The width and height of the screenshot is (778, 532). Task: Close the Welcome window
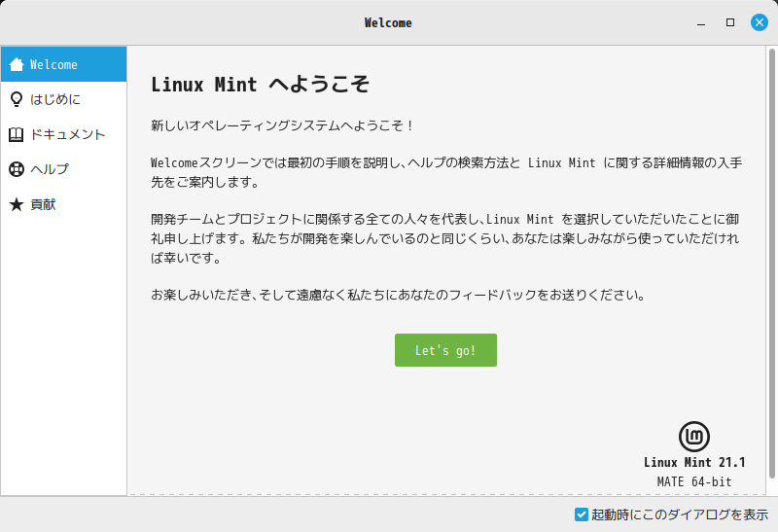coord(760,22)
